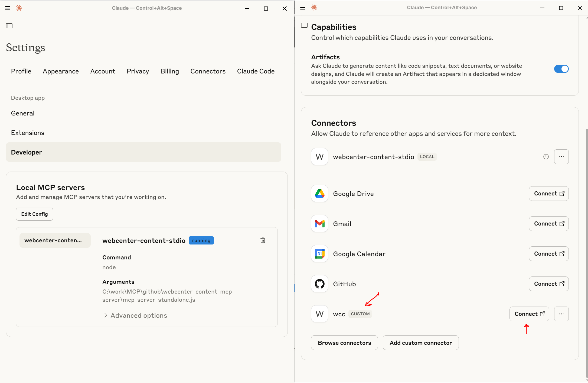Select Extensions under Desktop app
Screen dimensions: 588x383
[x=143, y=133]
